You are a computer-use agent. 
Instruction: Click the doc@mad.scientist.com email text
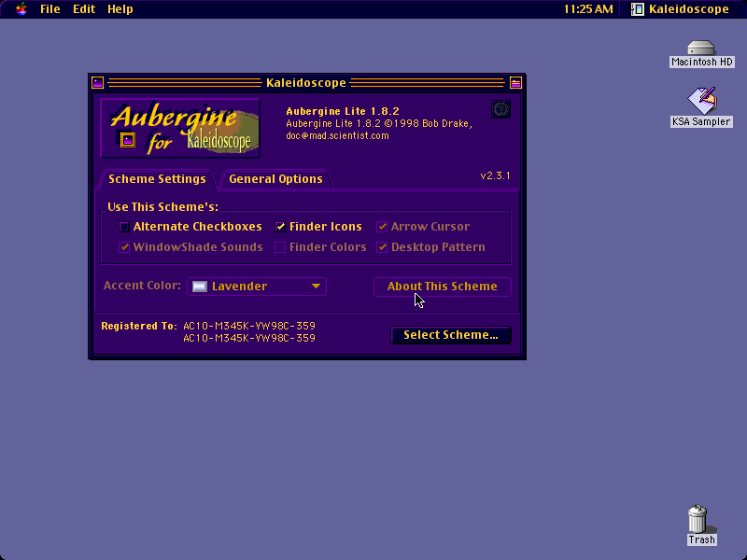[337, 135]
